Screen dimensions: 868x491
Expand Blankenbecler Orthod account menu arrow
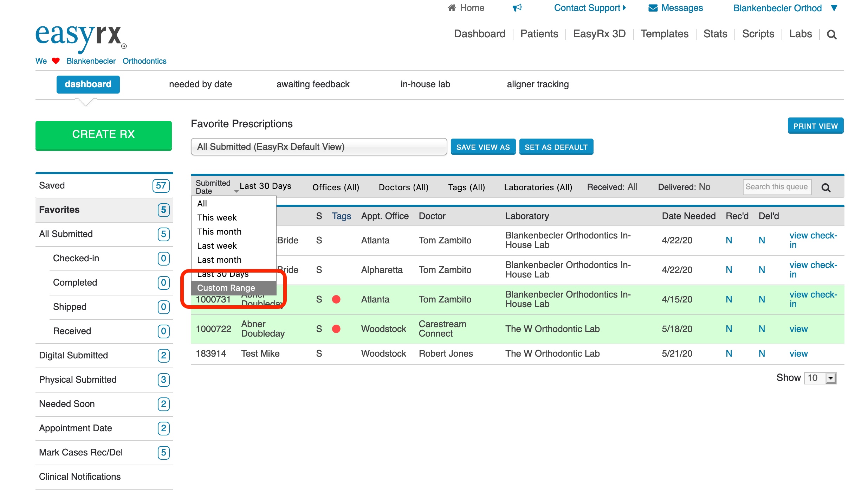(x=834, y=8)
